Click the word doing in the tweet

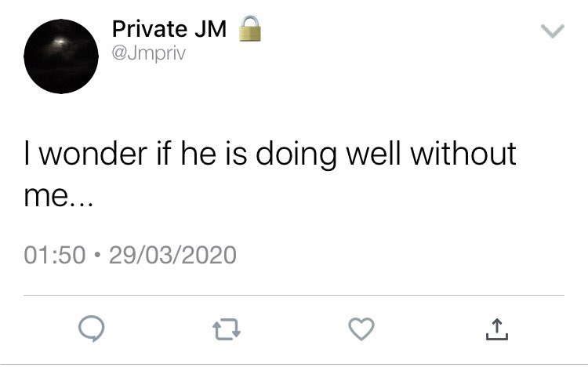(296, 155)
